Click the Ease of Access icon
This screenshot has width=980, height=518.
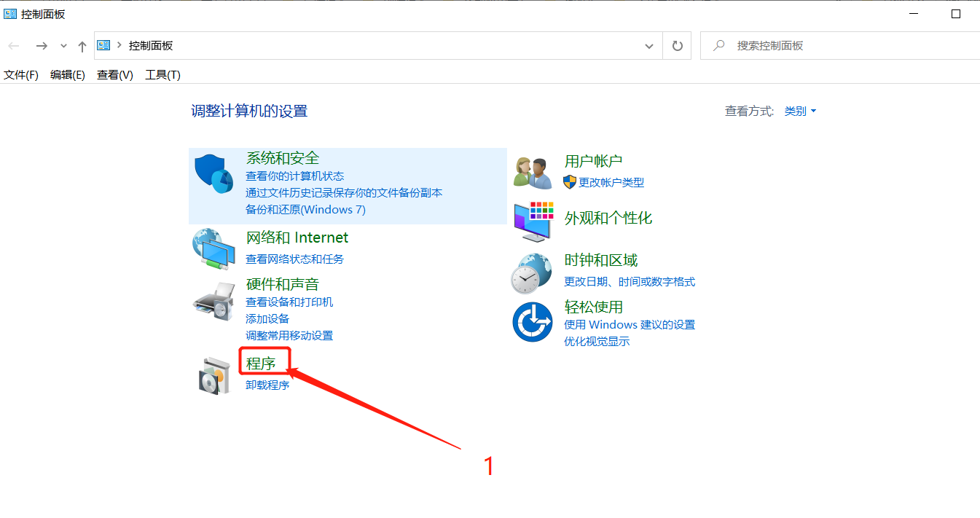[x=533, y=322]
